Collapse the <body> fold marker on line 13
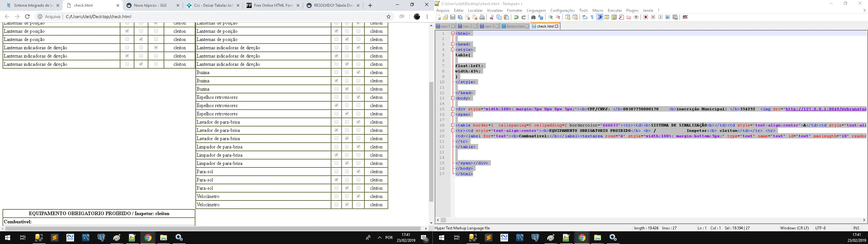868x244 pixels. (453, 98)
